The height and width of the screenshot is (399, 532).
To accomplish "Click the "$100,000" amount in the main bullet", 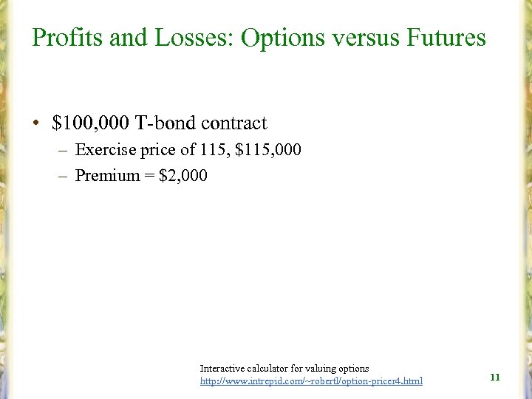I will 91,123.
